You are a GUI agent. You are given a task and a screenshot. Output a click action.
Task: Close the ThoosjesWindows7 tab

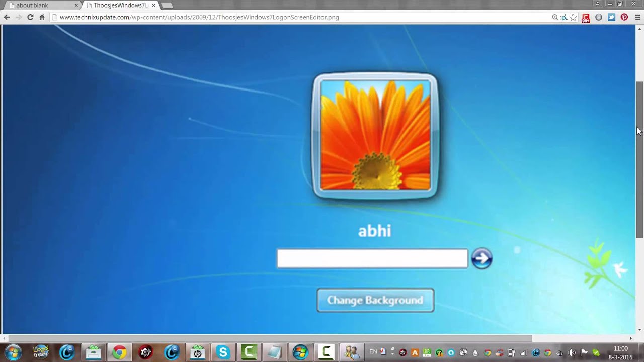point(153,5)
